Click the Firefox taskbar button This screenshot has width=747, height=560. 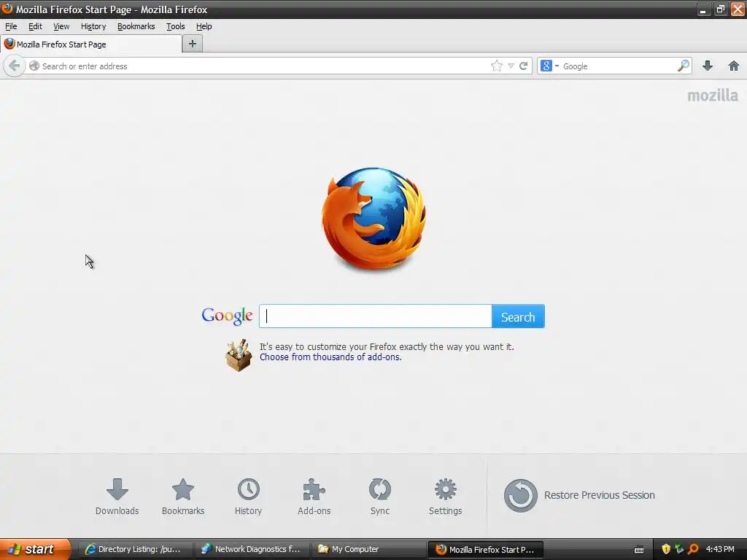tap(486, 549)
